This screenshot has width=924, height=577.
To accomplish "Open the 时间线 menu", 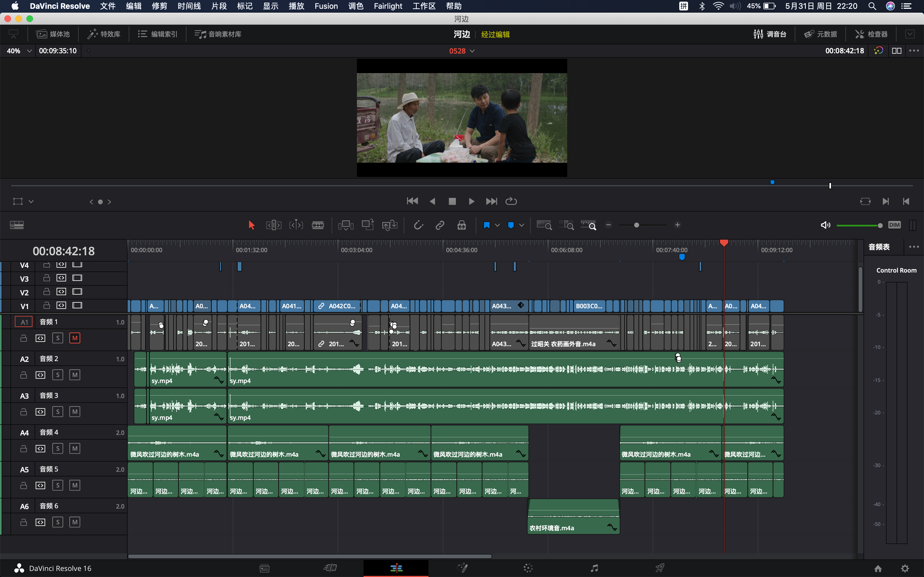I will click(x=189, y=6).
